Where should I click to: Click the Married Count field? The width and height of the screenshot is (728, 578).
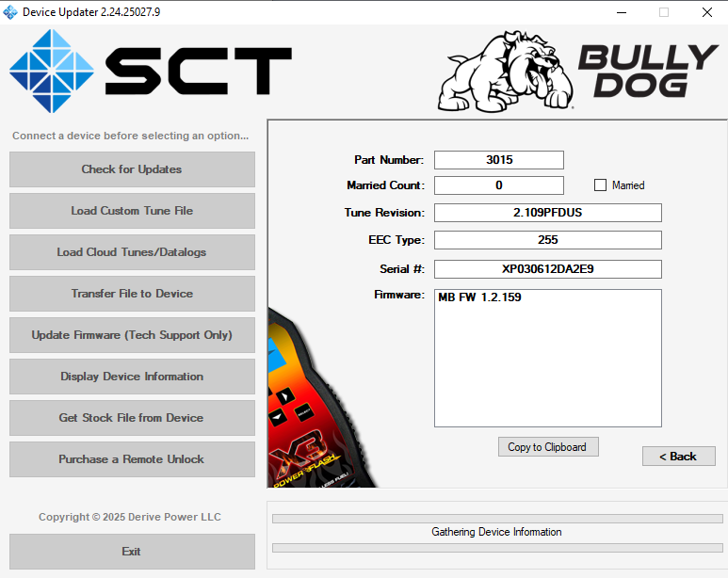coord(499,185)
